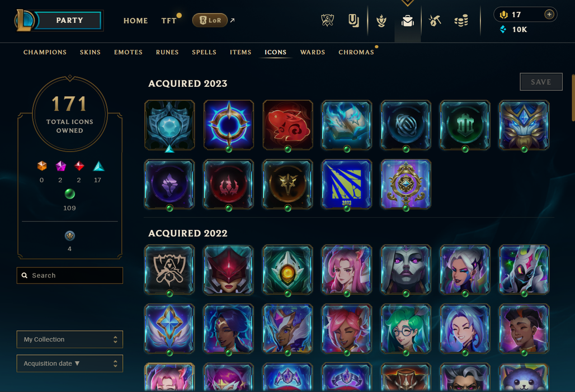Open the Profile icon in top navigation

click(x=353, y=21)
